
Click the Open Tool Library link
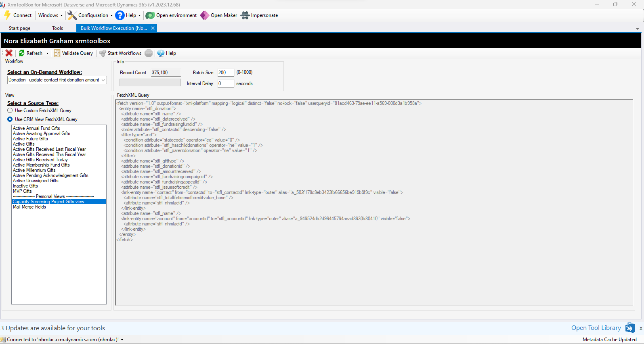click(596, 328)
